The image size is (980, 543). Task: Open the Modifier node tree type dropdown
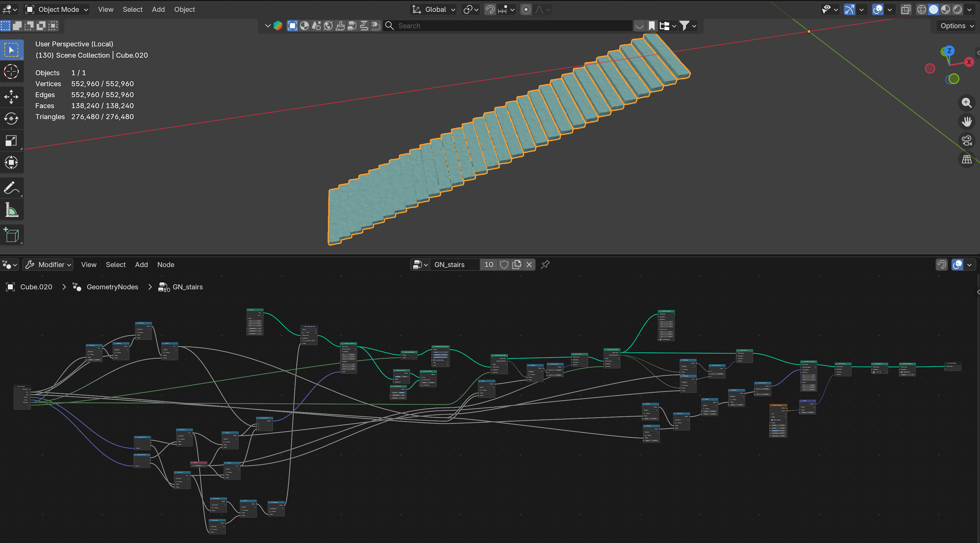point(48,265)
